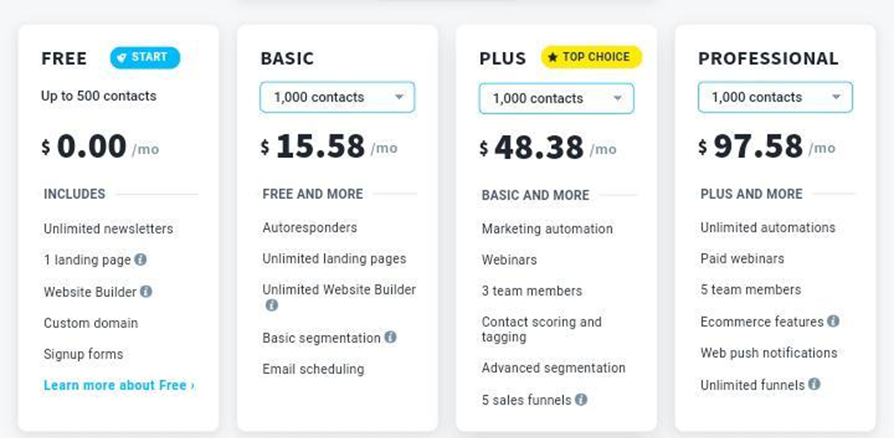This screenshot has height=438, width=894.
Task: Click info icon under Unlimited Website Builder
Action: (272, 305)
